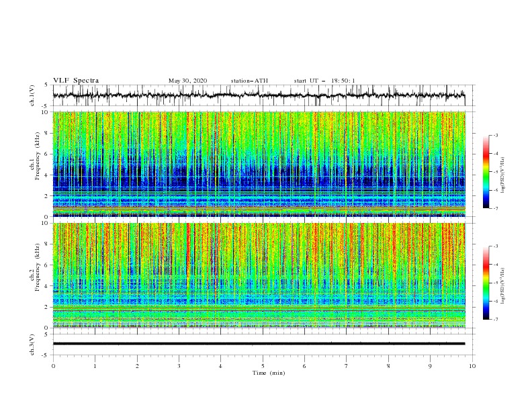
Task: Click the "7" tick on the time axis
Action: (347, 366)
